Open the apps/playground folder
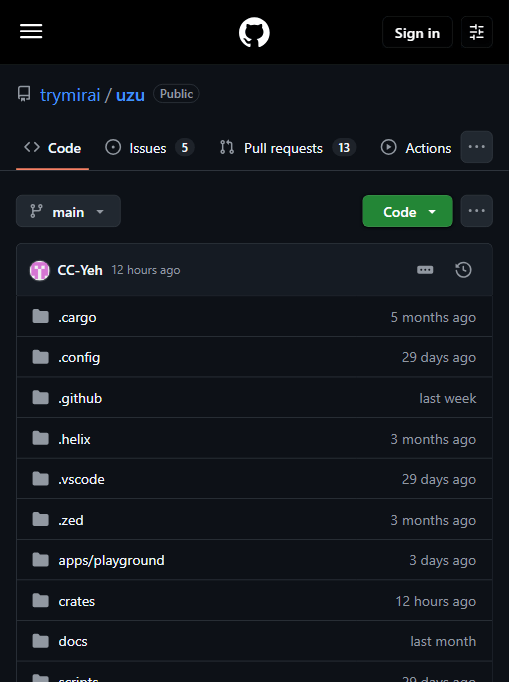 click(111, 561)
